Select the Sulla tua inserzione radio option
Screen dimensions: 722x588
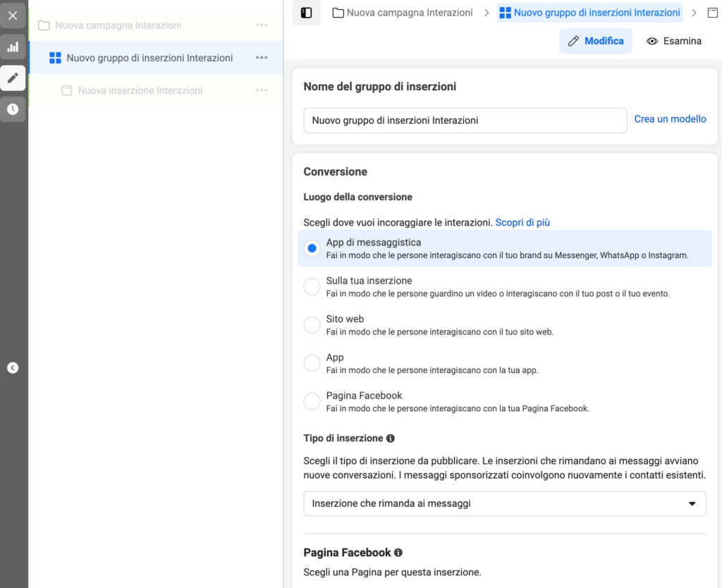click(312, 286)
